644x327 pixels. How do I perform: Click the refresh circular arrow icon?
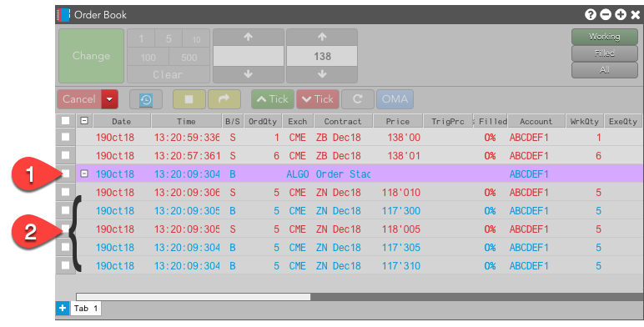(x=357, y=99)
